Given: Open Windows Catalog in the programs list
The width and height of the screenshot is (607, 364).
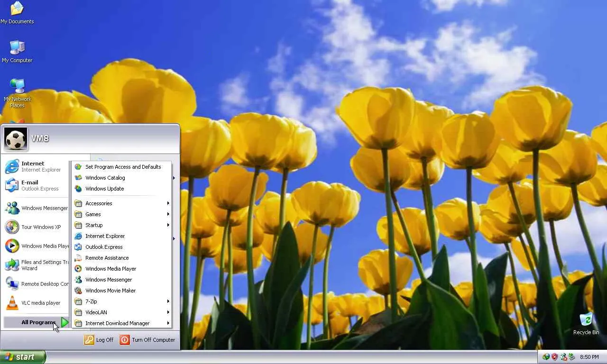Looking at the screenshot, I should coord(121,178).
